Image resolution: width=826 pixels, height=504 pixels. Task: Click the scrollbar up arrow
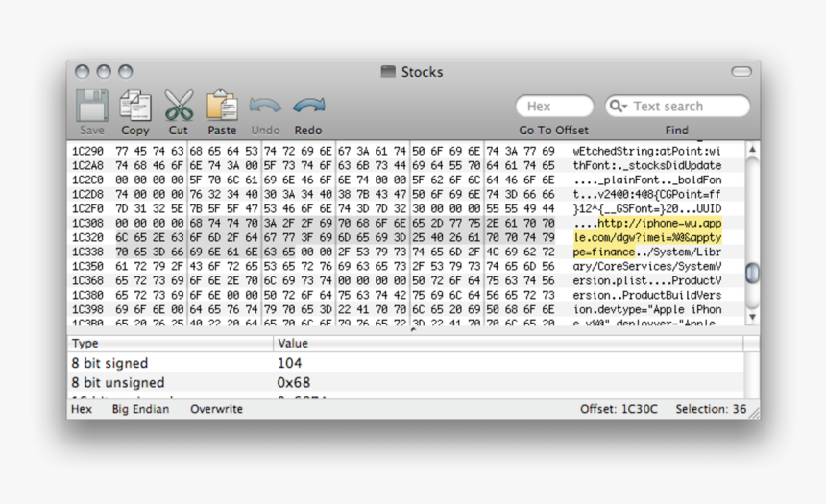coord(752,150)
